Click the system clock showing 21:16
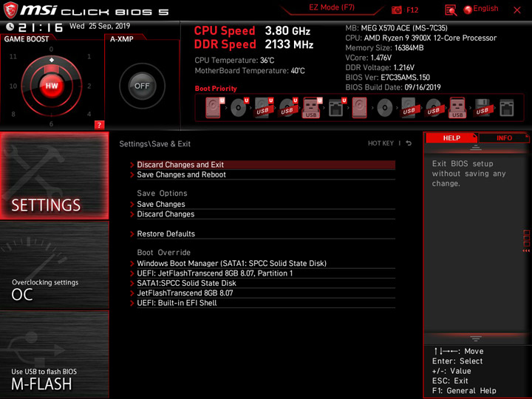 pyautogui.click(x=41, y=27)
